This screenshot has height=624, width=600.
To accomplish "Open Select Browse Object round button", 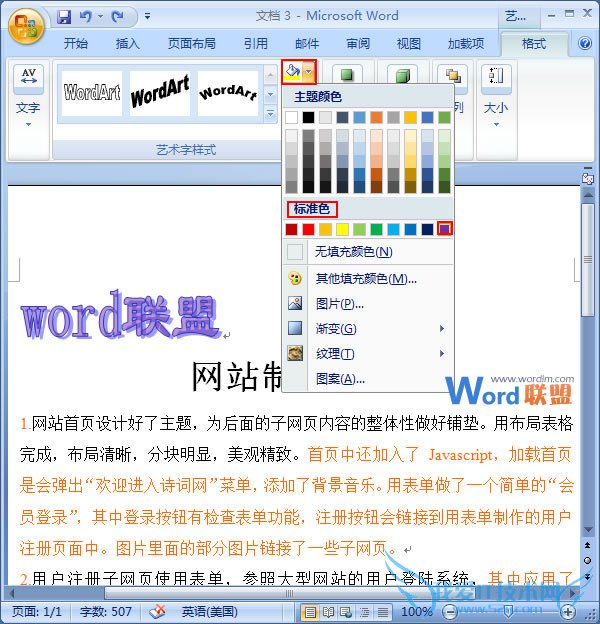I will point(587,560).
